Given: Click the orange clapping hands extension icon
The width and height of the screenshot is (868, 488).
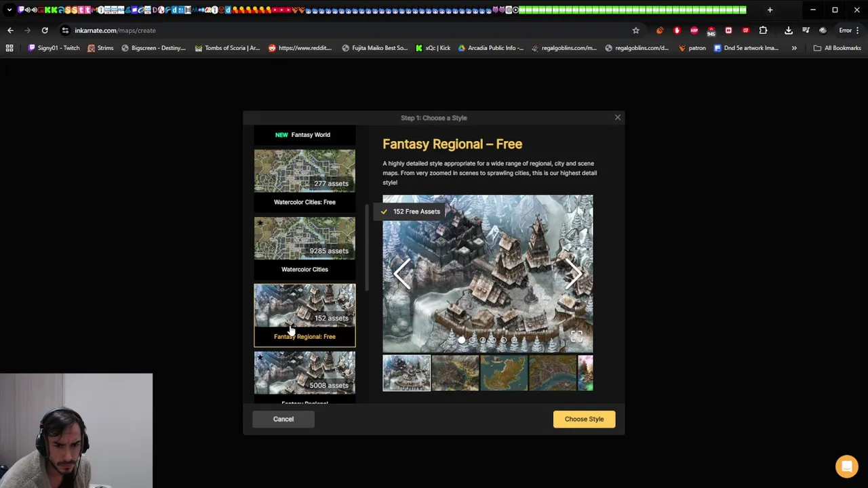Looking at the screenshot, I should click(x=659, y=30).
